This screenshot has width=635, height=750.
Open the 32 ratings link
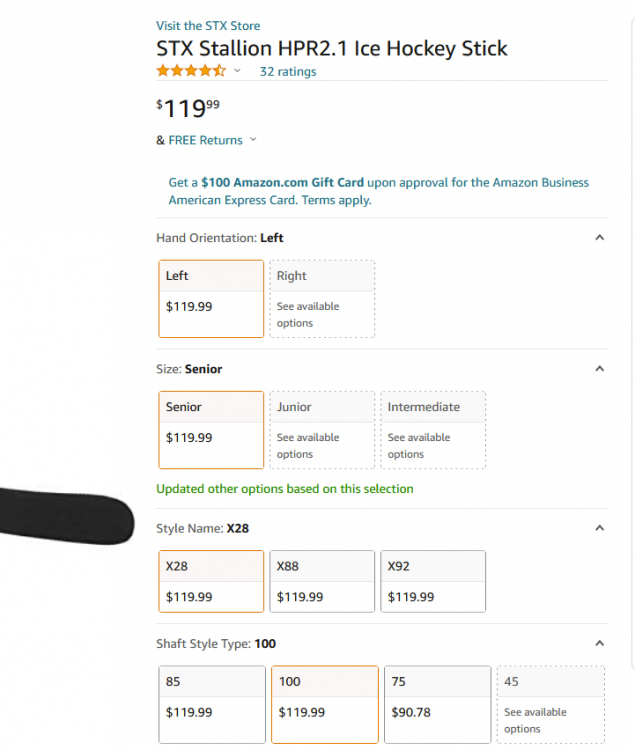(288, 72)
